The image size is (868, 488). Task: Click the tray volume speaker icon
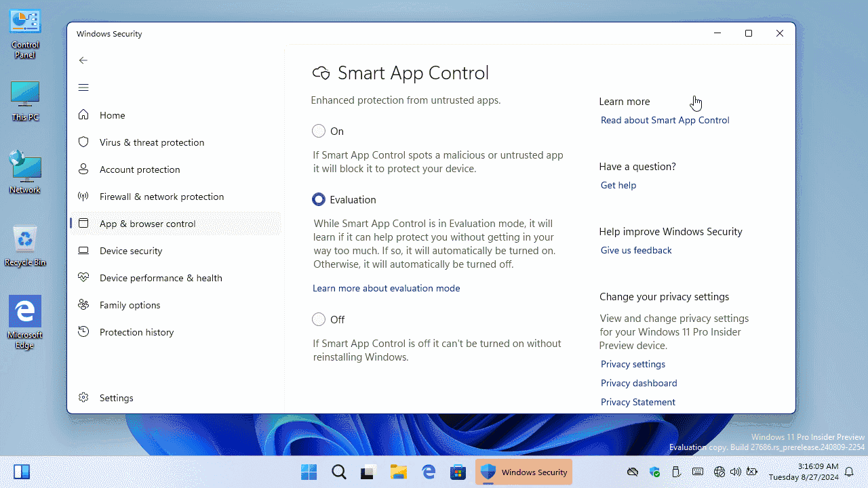pyautogui.click(x=736, y=472)
